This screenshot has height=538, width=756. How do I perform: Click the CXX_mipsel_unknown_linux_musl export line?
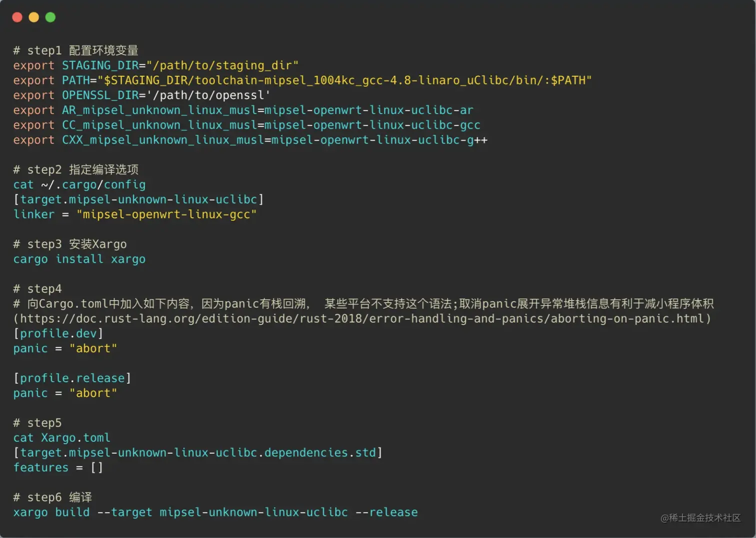click(x=250, y=140)
